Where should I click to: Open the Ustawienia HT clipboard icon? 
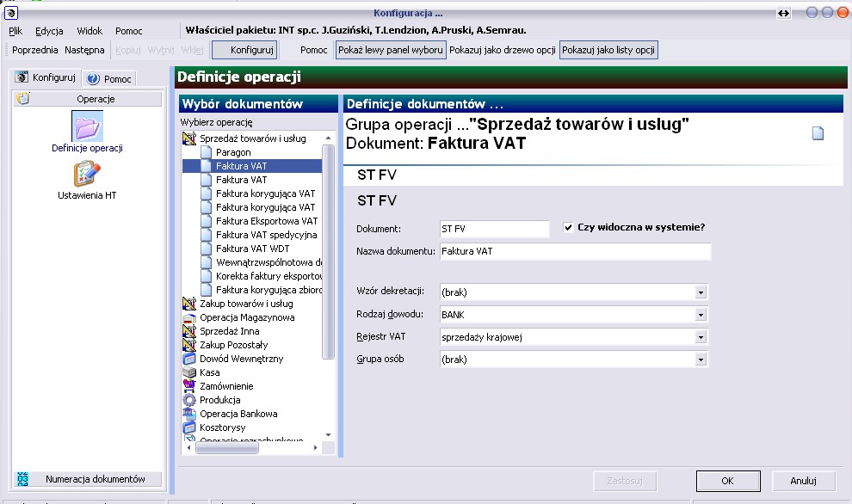point(87,175)
